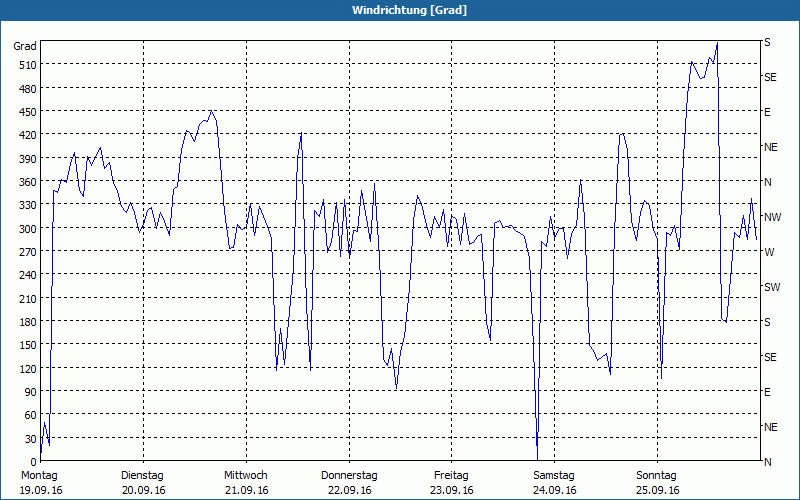
Task: Click the 390 left axis value
Action: [28, 159]
